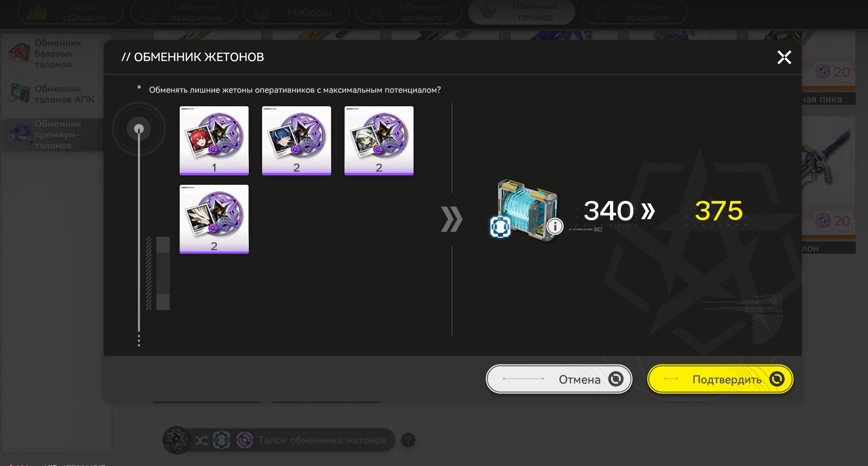Confirm the token exchange with Подтвердить
Screen dimensions: 868x466
[720, 379]
